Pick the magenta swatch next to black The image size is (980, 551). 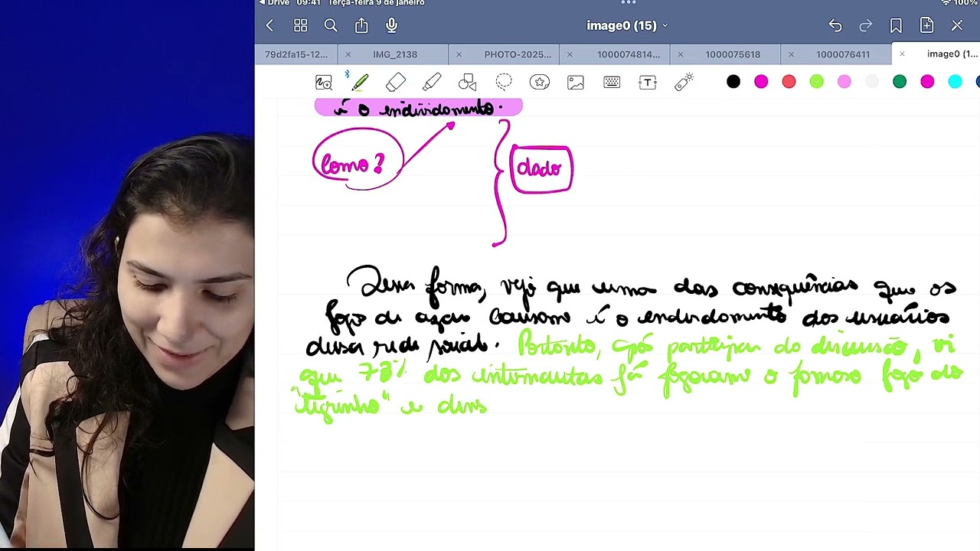click(761, 82)
